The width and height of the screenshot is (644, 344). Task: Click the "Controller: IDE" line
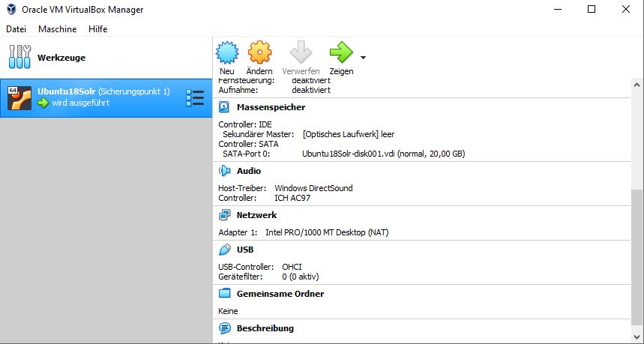(245, 124)
